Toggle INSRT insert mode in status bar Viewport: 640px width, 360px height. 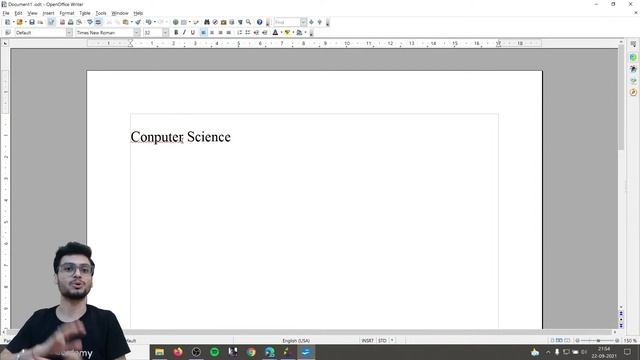pos(367,340)
